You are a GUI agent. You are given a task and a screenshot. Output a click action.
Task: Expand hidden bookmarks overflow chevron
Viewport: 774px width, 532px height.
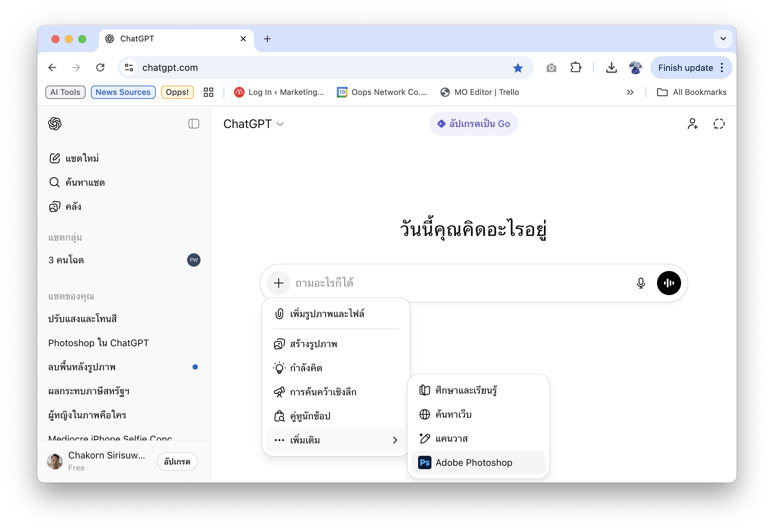[x=630, y=92]
